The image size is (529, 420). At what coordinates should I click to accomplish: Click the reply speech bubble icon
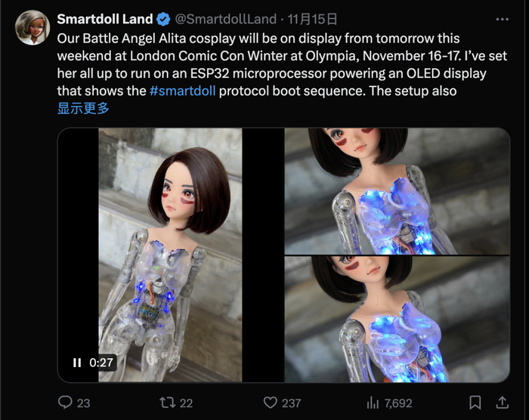[x=65, y=402]
